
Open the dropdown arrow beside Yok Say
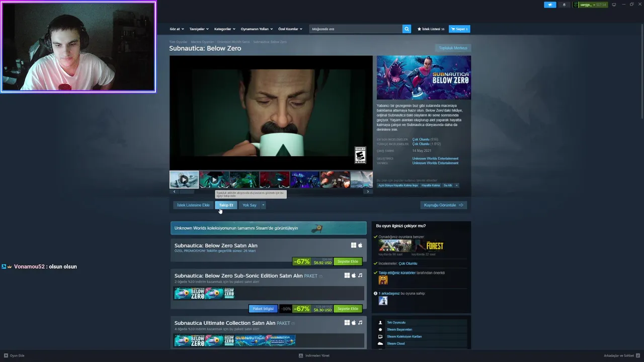click(x=263, y=205)
